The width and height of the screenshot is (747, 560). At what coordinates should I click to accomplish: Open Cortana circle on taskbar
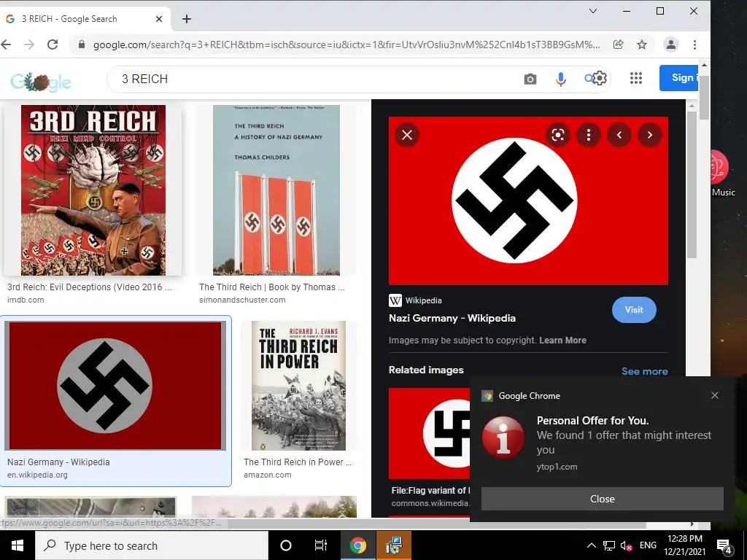tap(285, 545)
